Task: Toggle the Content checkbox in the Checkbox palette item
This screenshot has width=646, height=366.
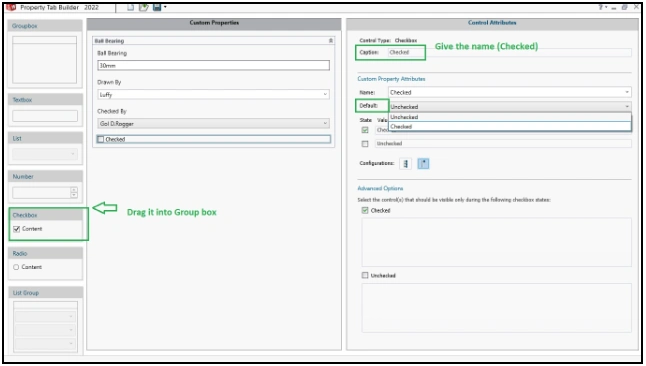Action: coord(16,229)
